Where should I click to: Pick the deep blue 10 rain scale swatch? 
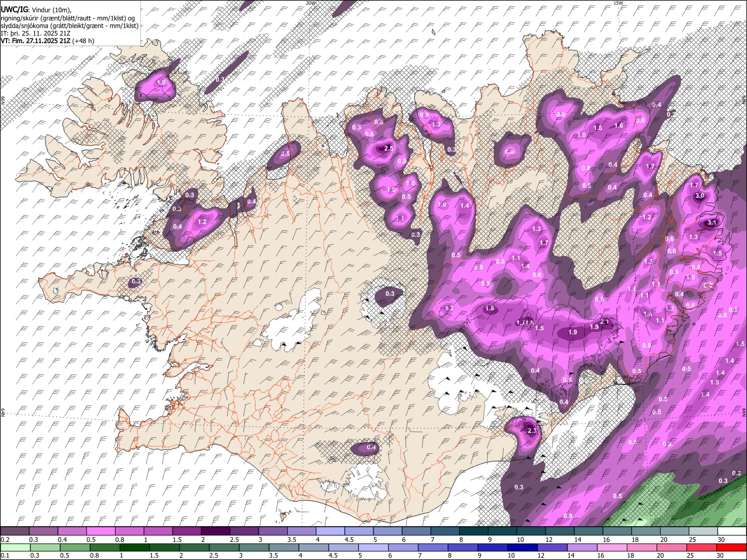(522, 547)
